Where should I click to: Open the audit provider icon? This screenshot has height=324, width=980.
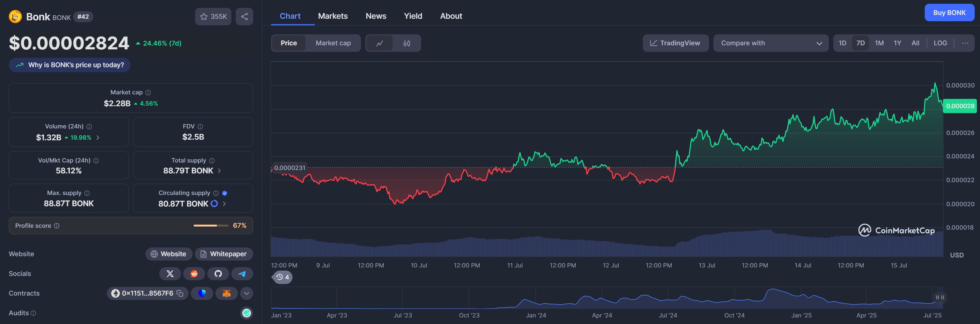click(x=247, y=313)
